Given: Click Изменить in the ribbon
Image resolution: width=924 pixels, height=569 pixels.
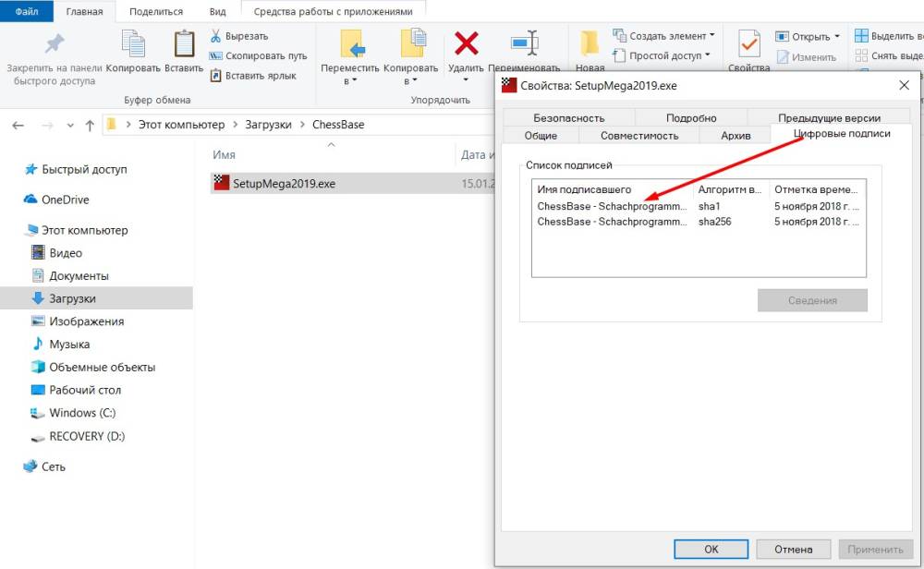Looking at the screenshot, I should (x=806, y=57).
